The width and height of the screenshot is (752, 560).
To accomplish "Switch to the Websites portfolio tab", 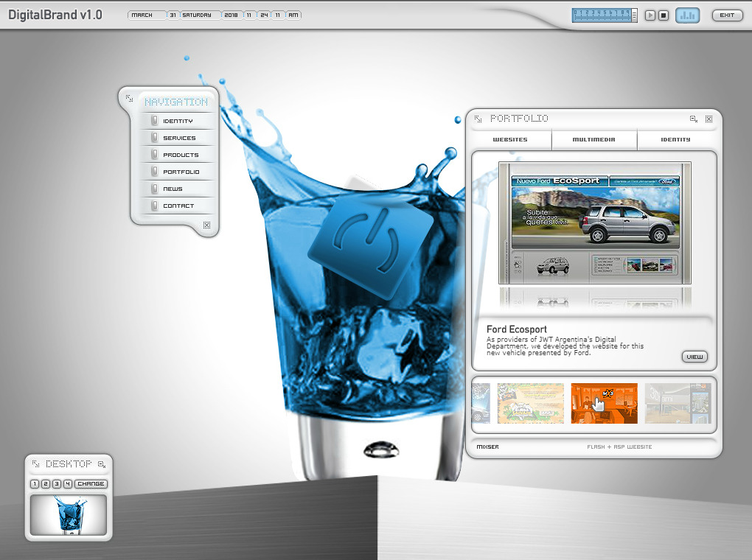I will tap(509, 139).
